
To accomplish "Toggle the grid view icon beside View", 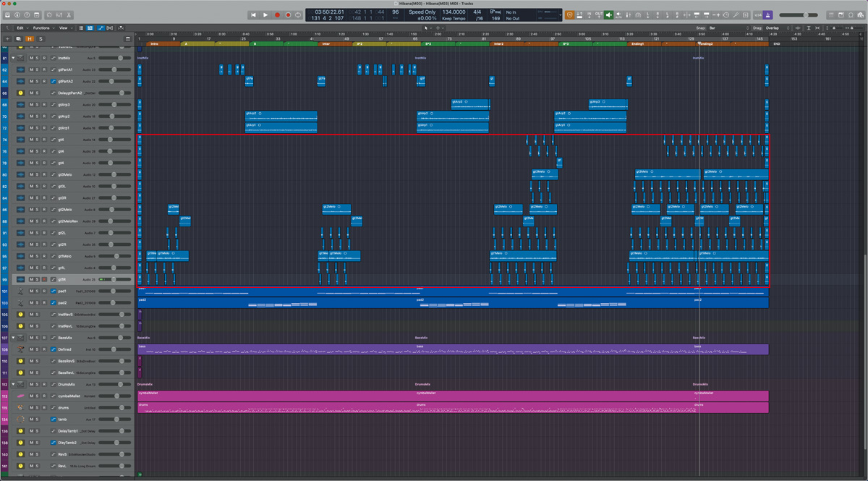I will pos(81,28).
